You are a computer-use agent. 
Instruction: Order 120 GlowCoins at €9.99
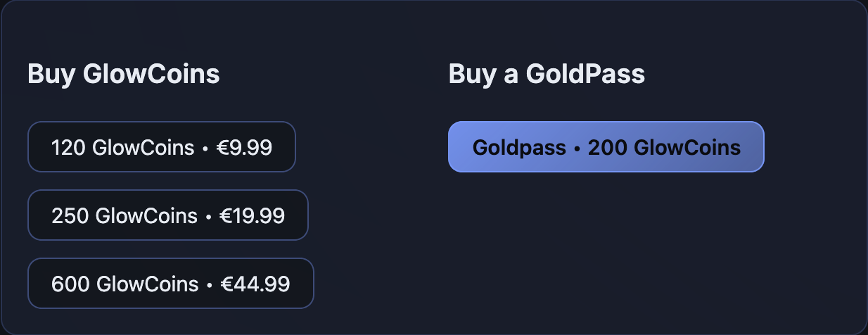[161, 147]
